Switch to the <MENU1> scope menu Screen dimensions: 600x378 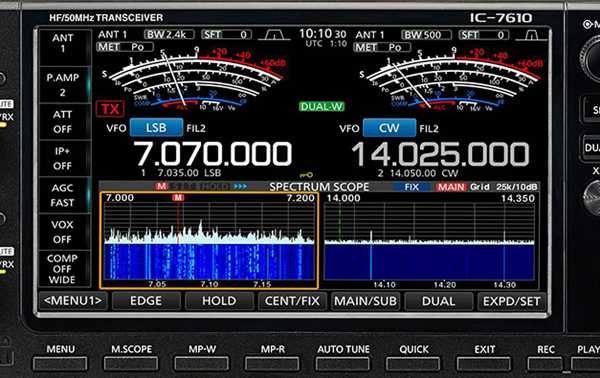pyautogui.click(x=73, y=301)
